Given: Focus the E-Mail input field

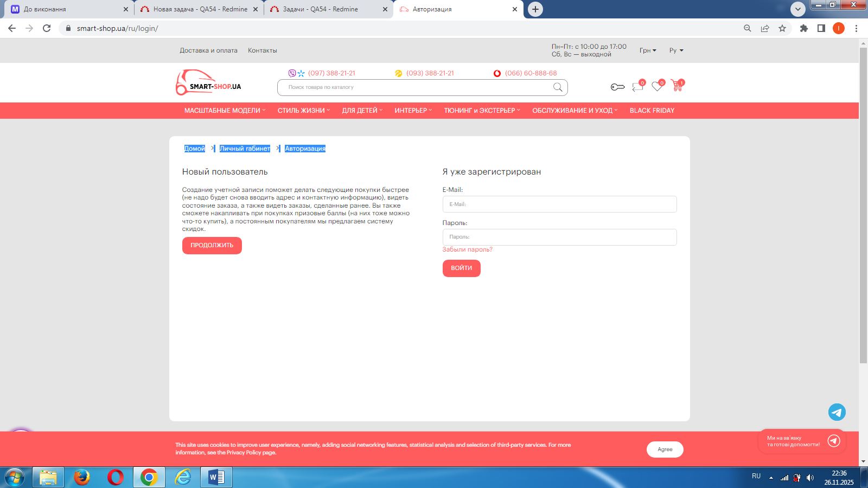Looking at the screenshot, I should [x=559, y=204].
